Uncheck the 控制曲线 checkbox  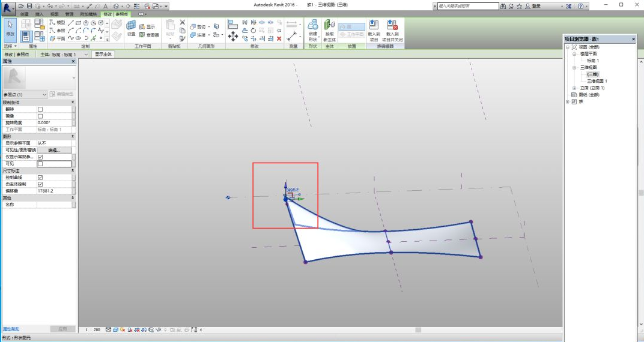coord(40,178)
